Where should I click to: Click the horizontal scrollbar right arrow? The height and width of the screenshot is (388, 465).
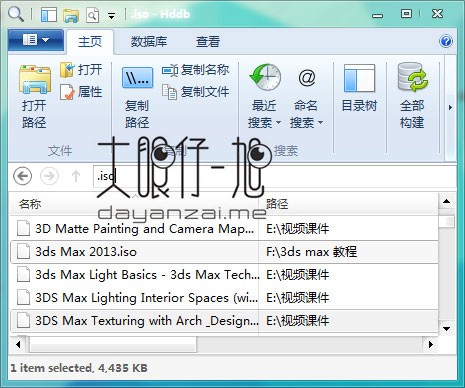pyautogui.click(x=431, y=344)
